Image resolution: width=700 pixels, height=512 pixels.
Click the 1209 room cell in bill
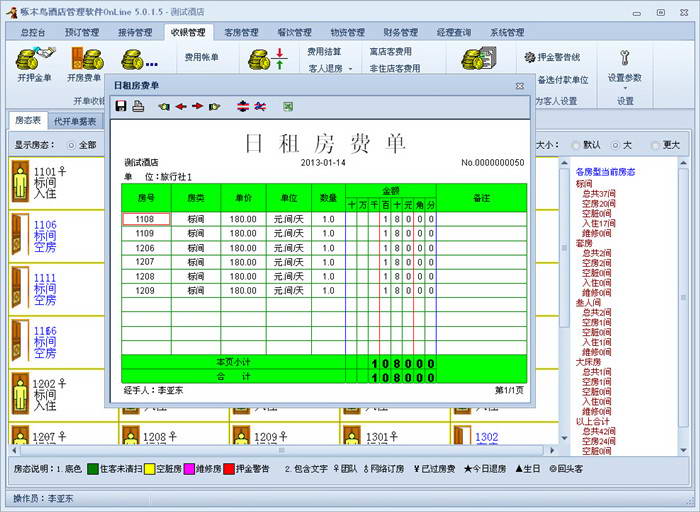tap(146, 291)
